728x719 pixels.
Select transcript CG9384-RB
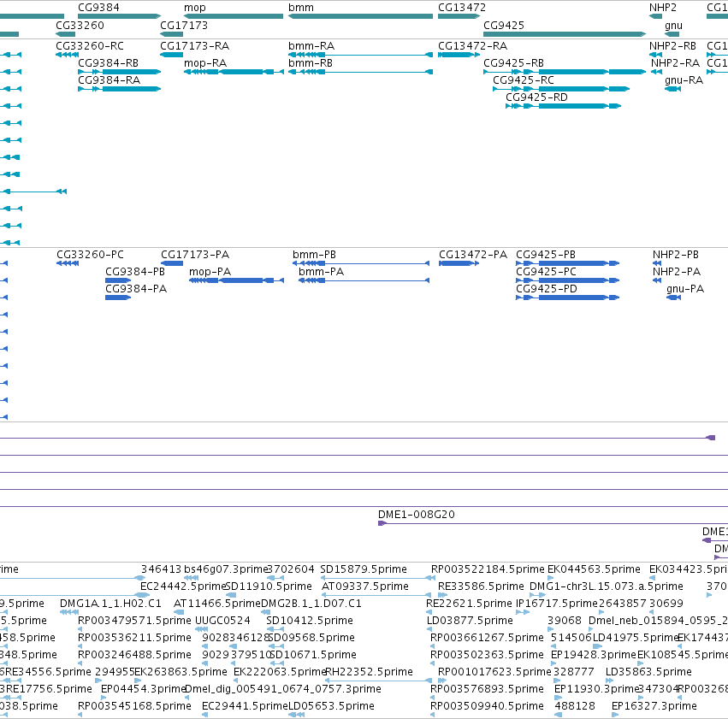(x=119, y=72)
